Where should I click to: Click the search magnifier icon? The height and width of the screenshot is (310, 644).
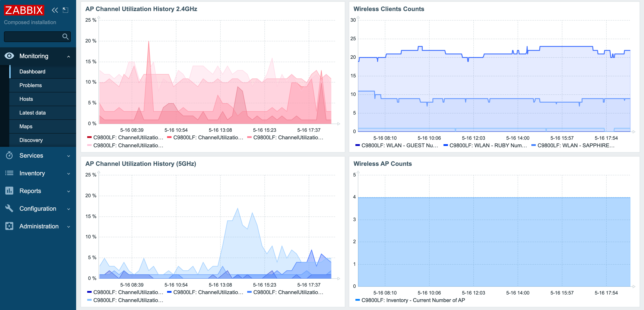pyautogui.click(x=66, y=36)
